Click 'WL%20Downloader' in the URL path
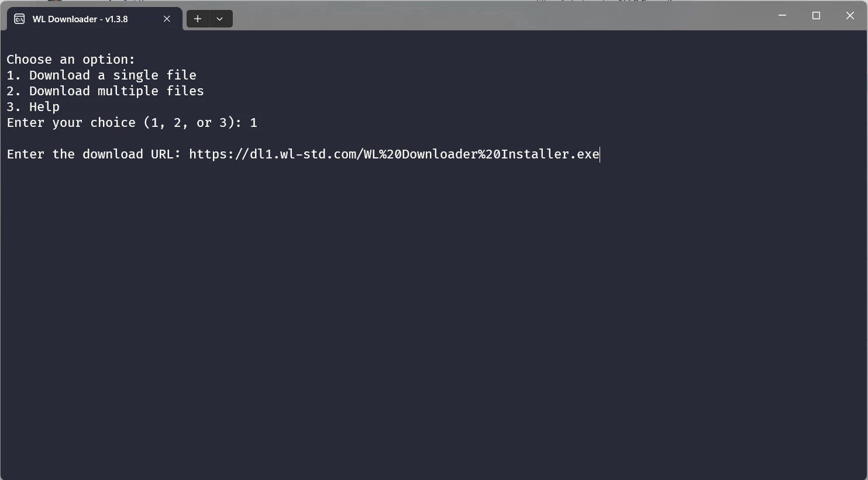 coord(421,154)
